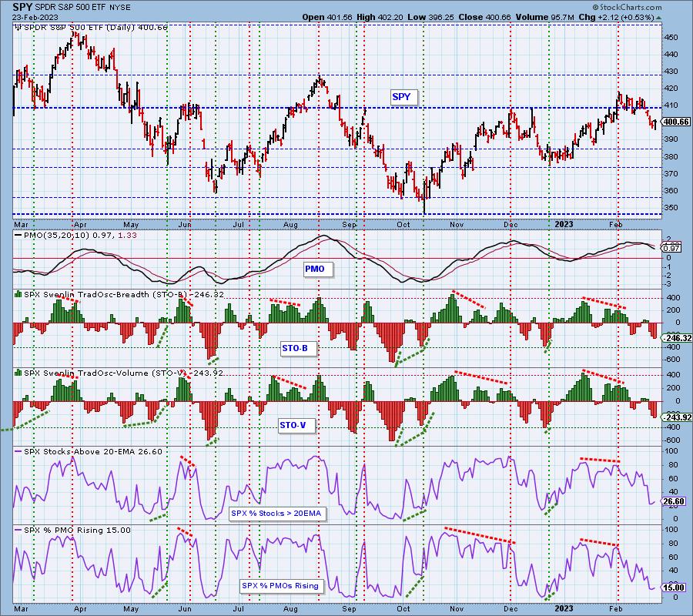Image resolution: width=693 pixels, height=616 pixels.
Task: Click the StockCharts.com copyright label
Action: pos(627,7)
